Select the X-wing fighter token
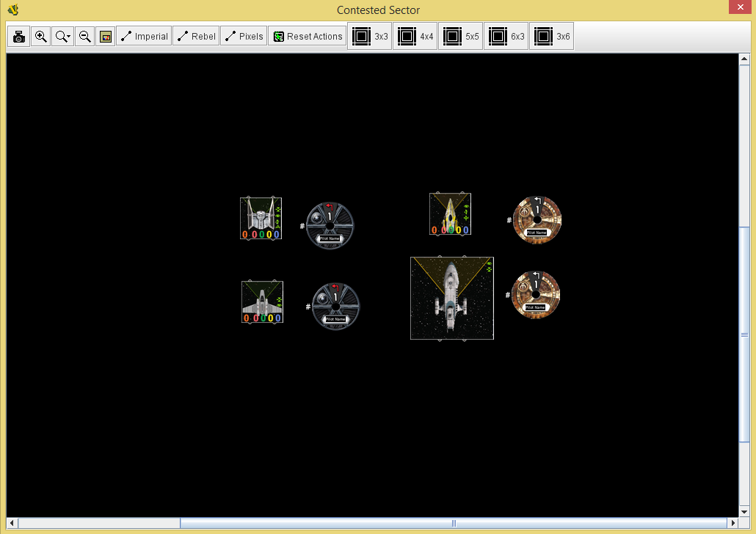 [262, 301]
